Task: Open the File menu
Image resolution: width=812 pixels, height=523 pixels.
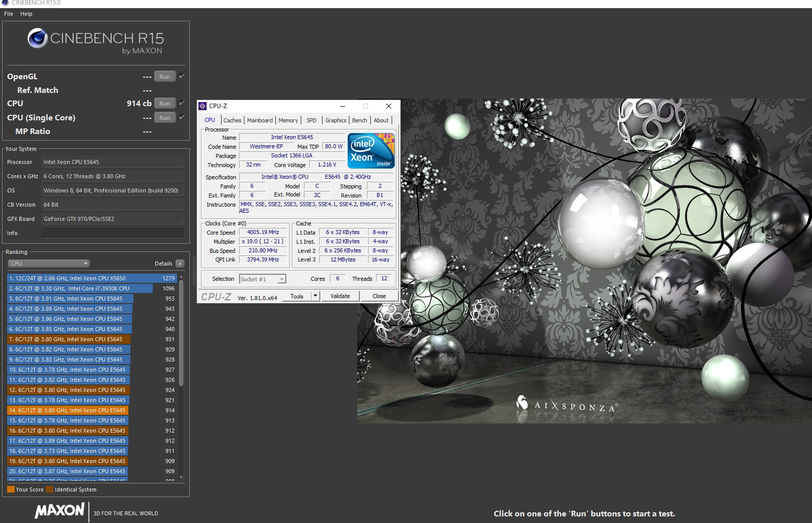Action: (x=9, y=14)
